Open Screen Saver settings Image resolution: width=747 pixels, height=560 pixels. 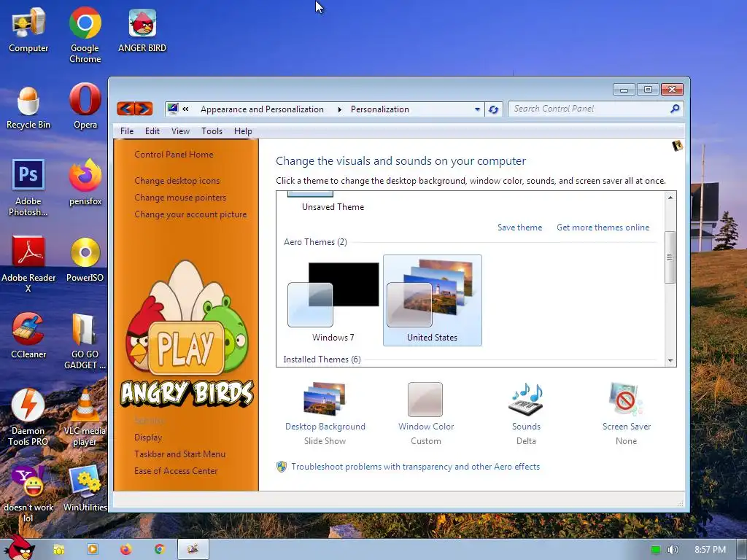point(626,413)
